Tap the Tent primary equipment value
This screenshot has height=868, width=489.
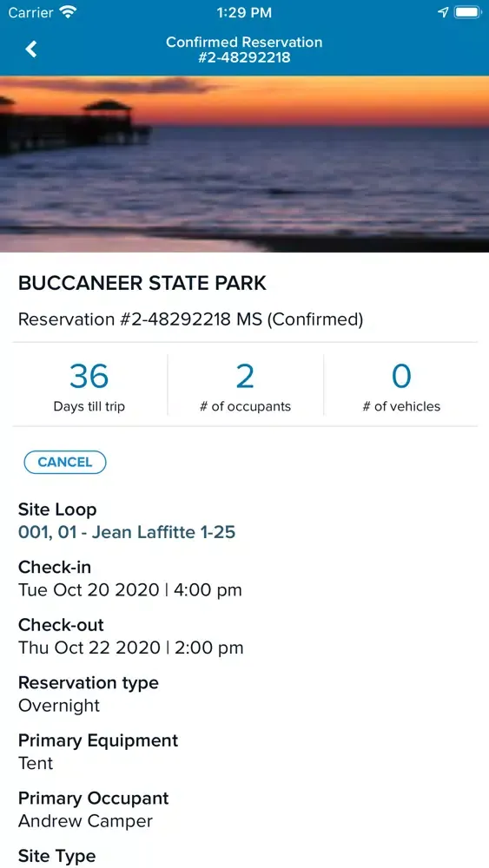click(36, 763)
